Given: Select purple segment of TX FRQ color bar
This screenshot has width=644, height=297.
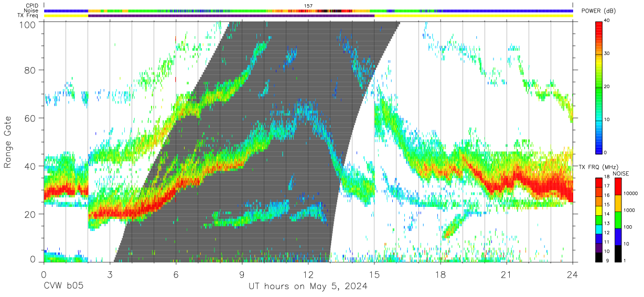Looking at the screenshot, I should [x=599, y=248].
